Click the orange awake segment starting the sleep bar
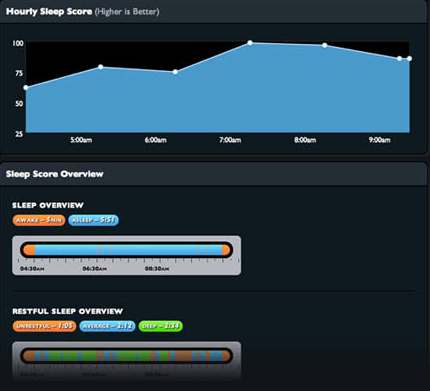 tap(29, 250)
